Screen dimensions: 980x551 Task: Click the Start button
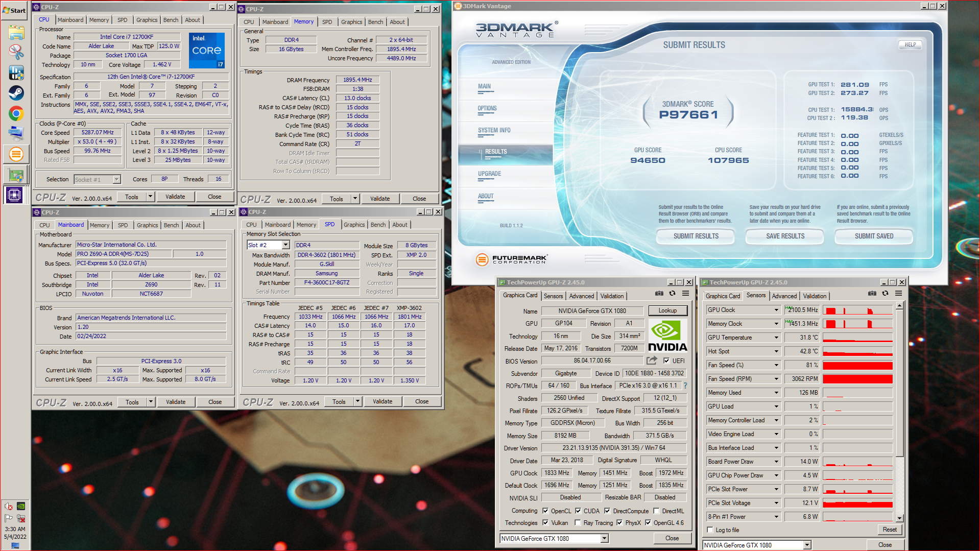(14, 10)
